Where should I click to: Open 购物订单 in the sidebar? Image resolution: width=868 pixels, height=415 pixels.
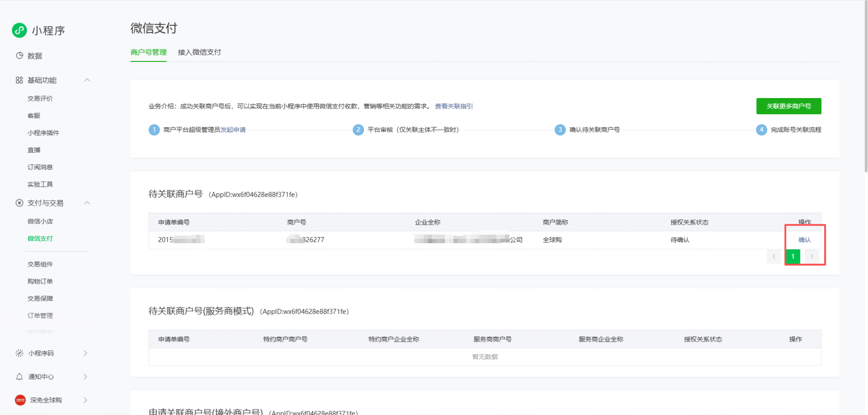[x=40, y=281]
